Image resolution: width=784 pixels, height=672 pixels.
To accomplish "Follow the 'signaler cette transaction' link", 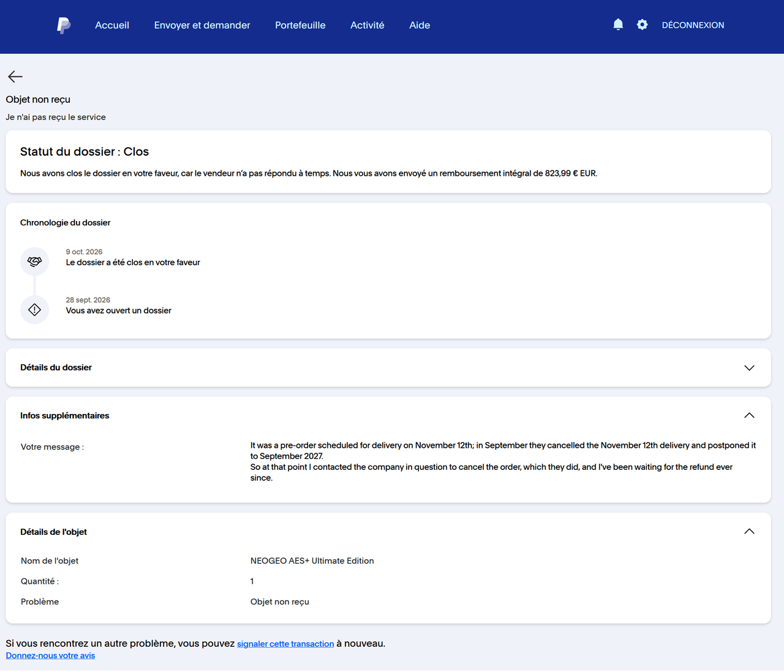I will point(285,644).
